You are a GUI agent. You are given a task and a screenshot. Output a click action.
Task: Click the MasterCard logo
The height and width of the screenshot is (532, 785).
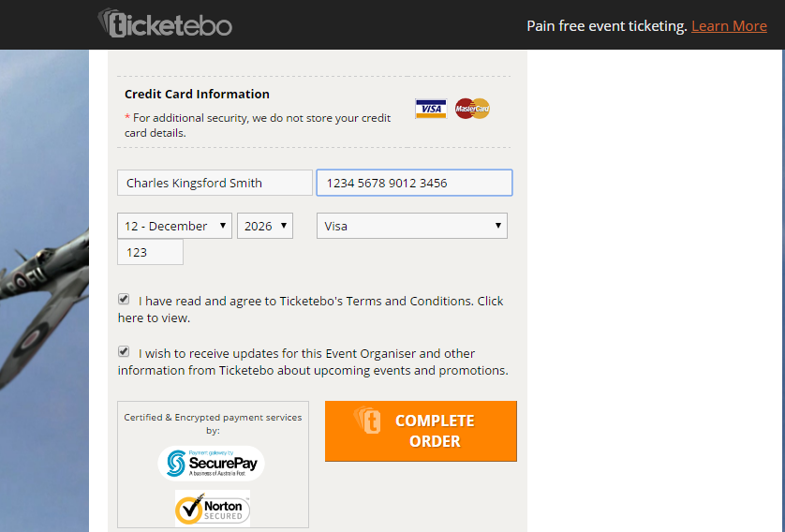(x=472, y=109)
